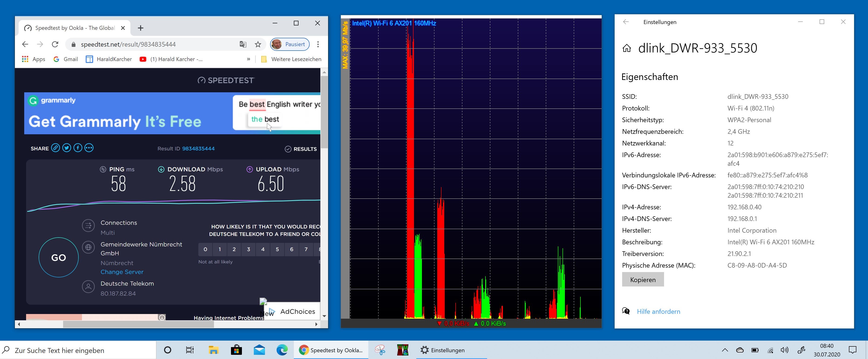Viewport: 868px width, 359px height.
Task: Click the bookmark star icon in the address bar
Action: pyautogui.click(x=258, y=44)
